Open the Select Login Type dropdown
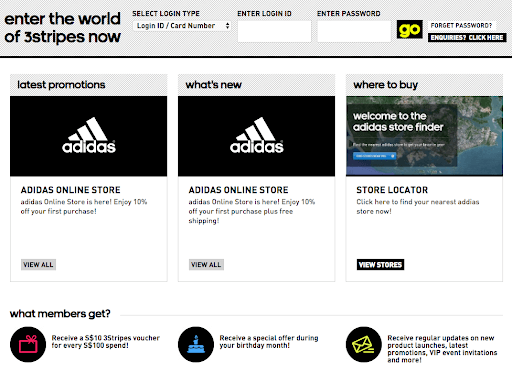512x372 pixels. coord(182,26)
